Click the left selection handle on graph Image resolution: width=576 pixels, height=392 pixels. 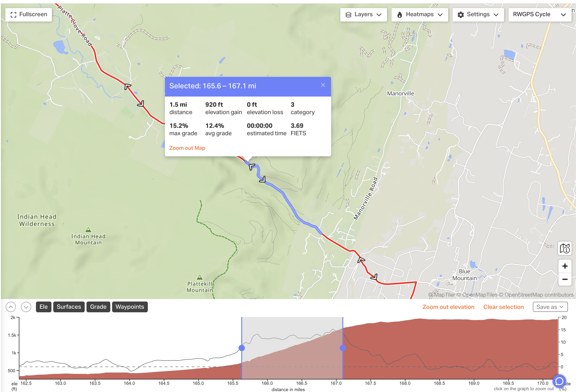coord(242,348)
